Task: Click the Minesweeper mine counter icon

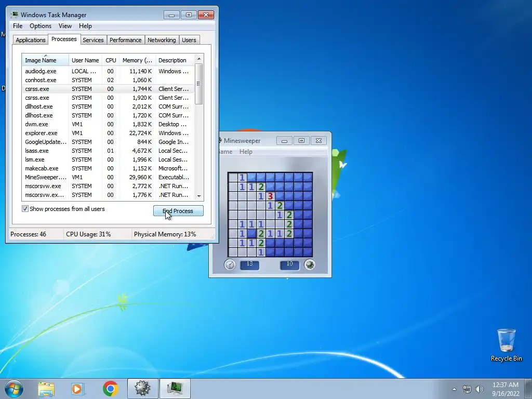Action: [310, 264]
